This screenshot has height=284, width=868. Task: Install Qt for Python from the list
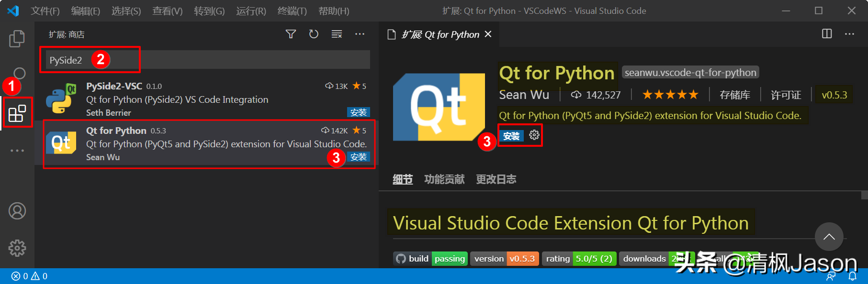(358, 157)
